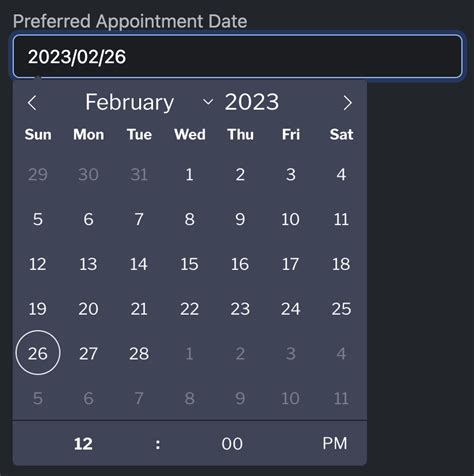Pick grayed-out March 11 in last row
Viewport: 474px width, 476px height.
341,398
